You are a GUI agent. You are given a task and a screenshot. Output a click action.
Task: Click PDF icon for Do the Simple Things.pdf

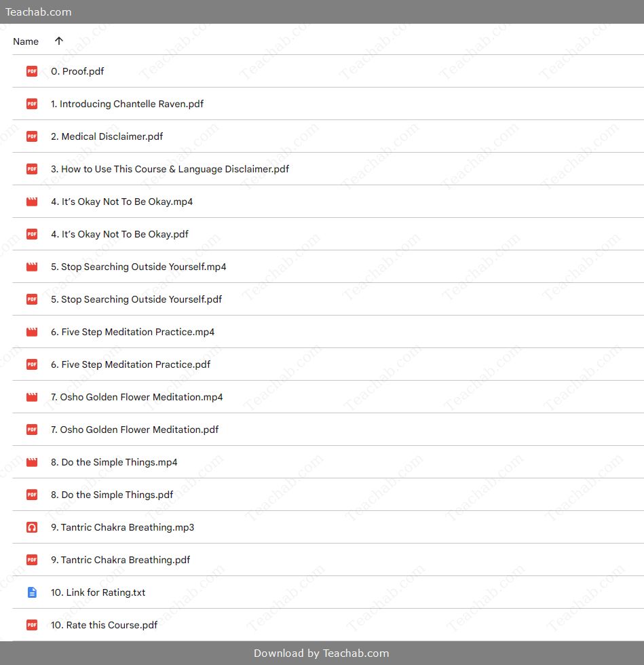click(x=32, y=495)
